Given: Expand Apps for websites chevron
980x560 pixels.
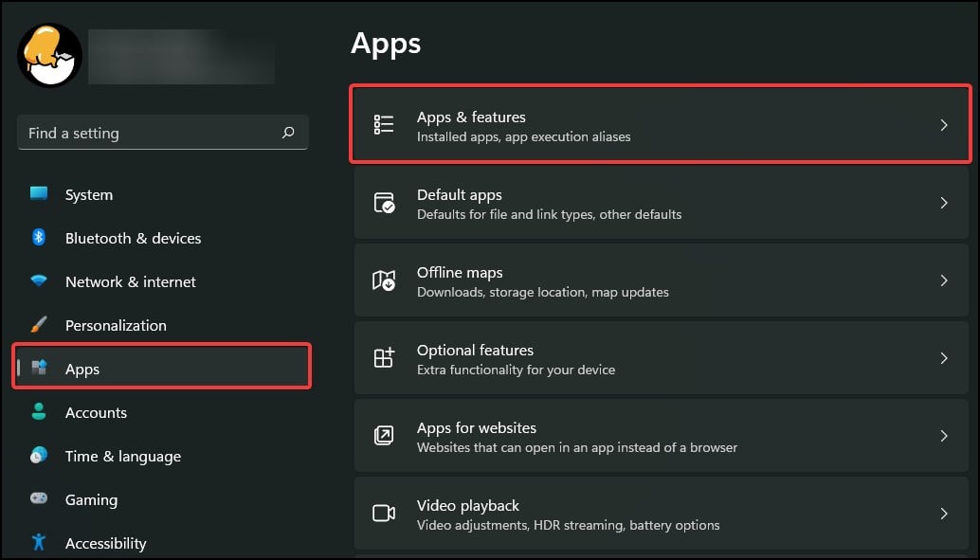Looking at the screenshot, I should click(944, 436).
